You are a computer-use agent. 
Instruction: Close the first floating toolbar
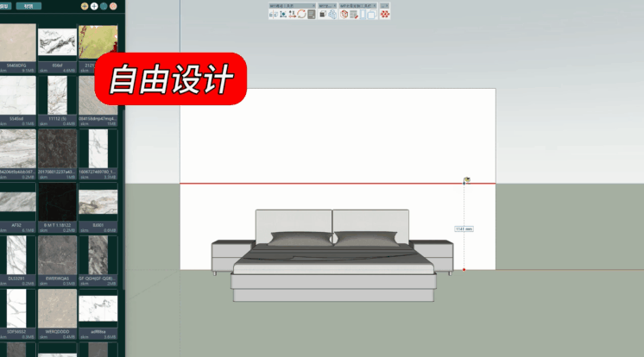pyautogui.click(x=313, y=5)
